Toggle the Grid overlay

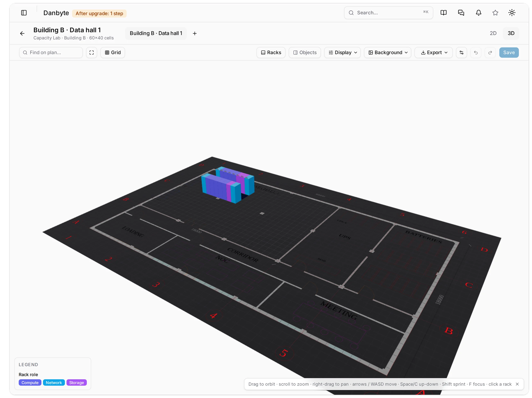tap(113, 52)
